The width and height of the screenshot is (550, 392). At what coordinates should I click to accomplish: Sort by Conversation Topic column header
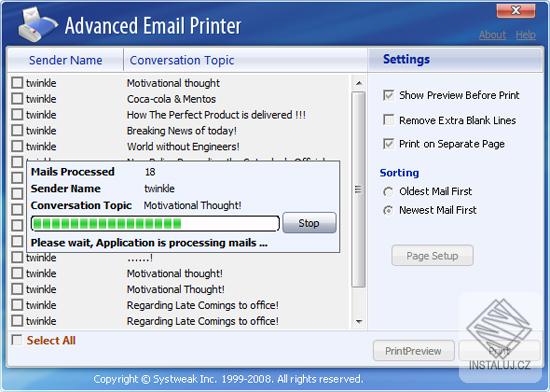coord(182,60)
